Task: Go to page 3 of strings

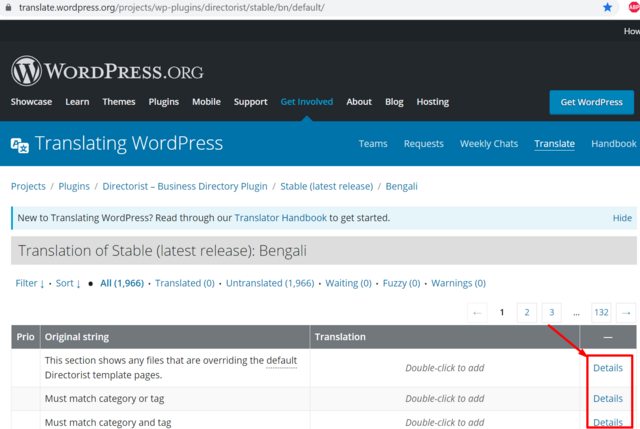Action: pyautogui.click(x=551, y=313)
